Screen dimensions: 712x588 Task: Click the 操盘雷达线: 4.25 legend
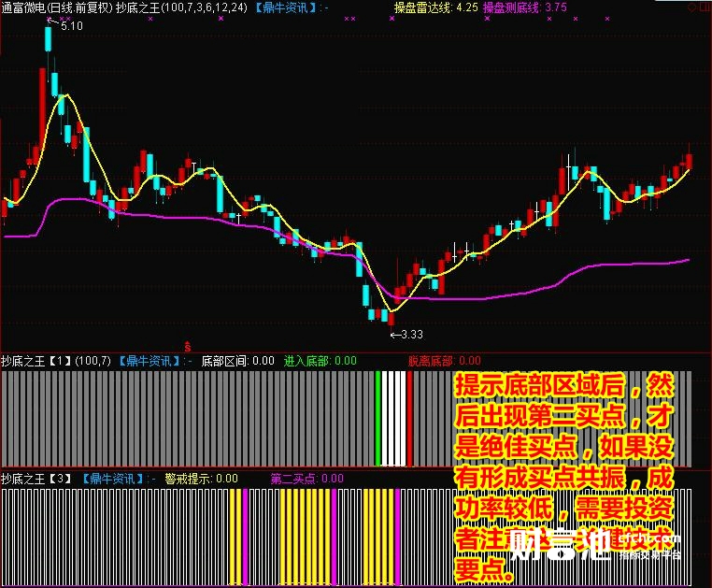point(436,7)
